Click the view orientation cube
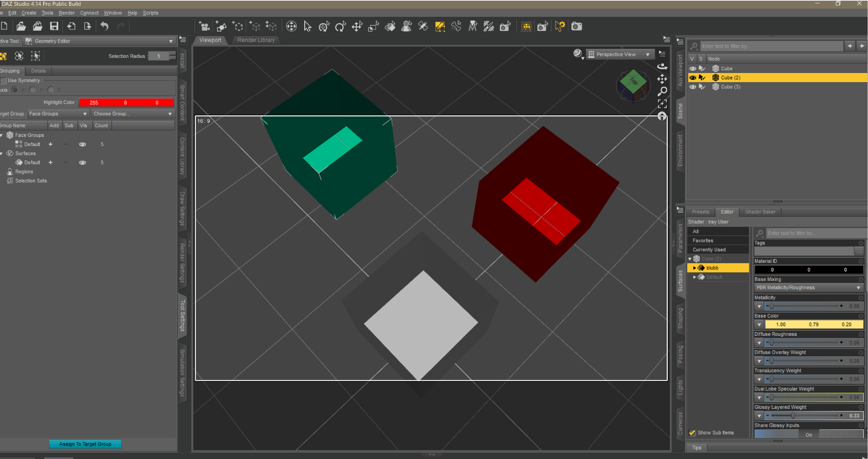The image size is (868, 459). tap(633, 83)
